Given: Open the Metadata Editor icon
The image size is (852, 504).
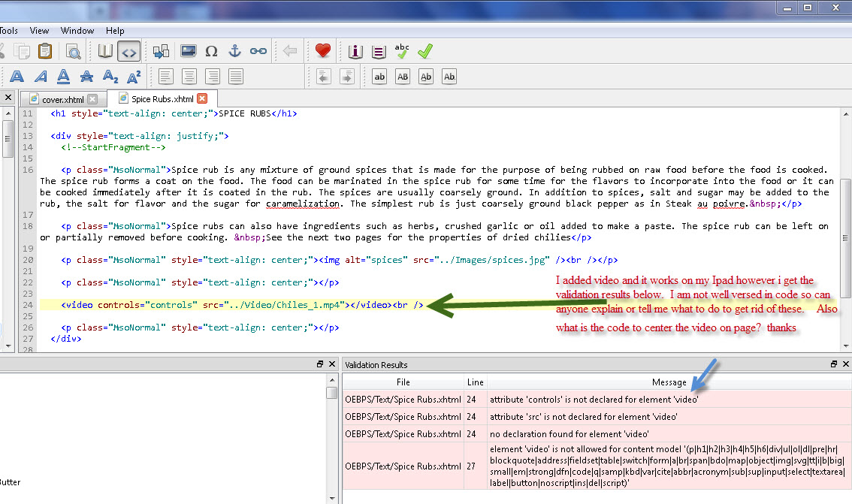Looking at the screenshot, I should click(x=355, y=51).
